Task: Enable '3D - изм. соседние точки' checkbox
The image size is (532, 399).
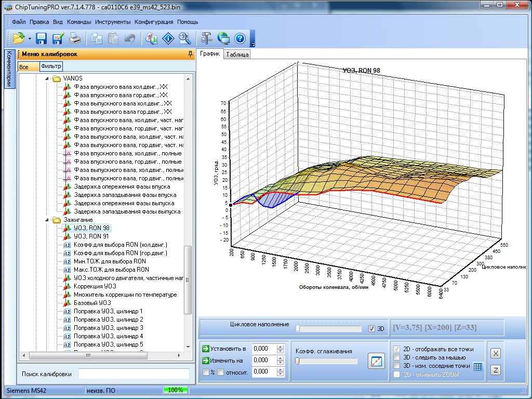Action: 397,366
